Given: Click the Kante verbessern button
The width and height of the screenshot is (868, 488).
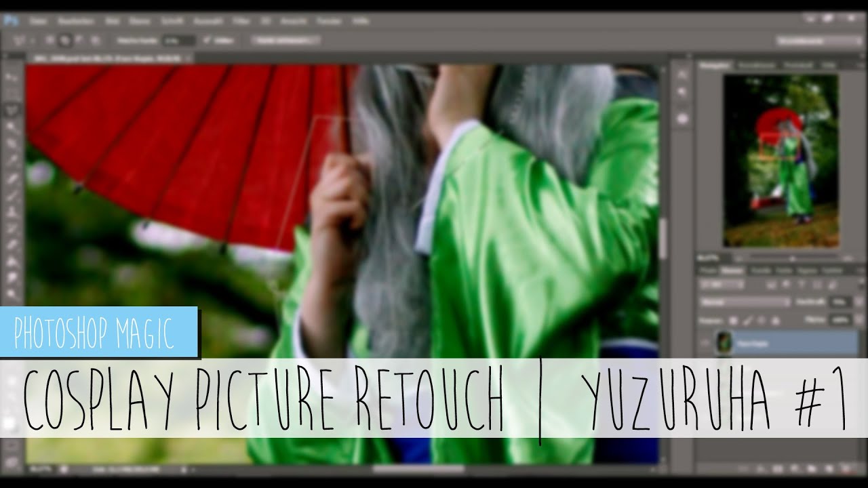Looking at the screenshot, I should pos(285,41).
